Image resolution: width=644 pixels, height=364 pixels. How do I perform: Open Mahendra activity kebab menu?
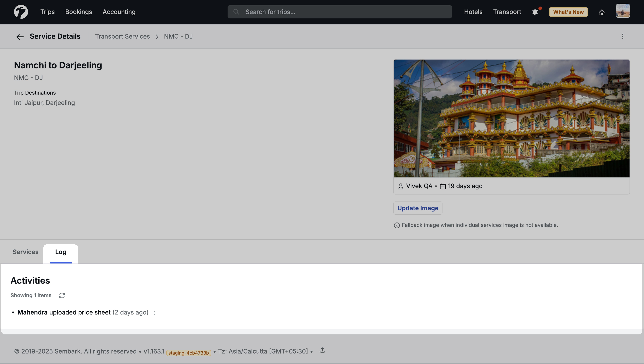(x=155, y=313)
